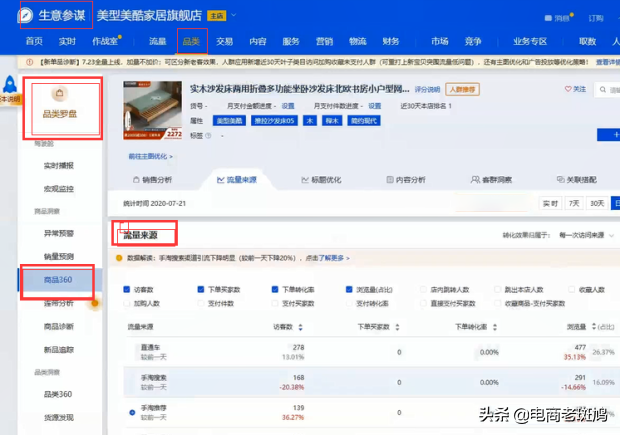Screen dimensions: 620x435
Task: Sort table by 下单买家数 arrows
Action: click(x=397, y=327)
